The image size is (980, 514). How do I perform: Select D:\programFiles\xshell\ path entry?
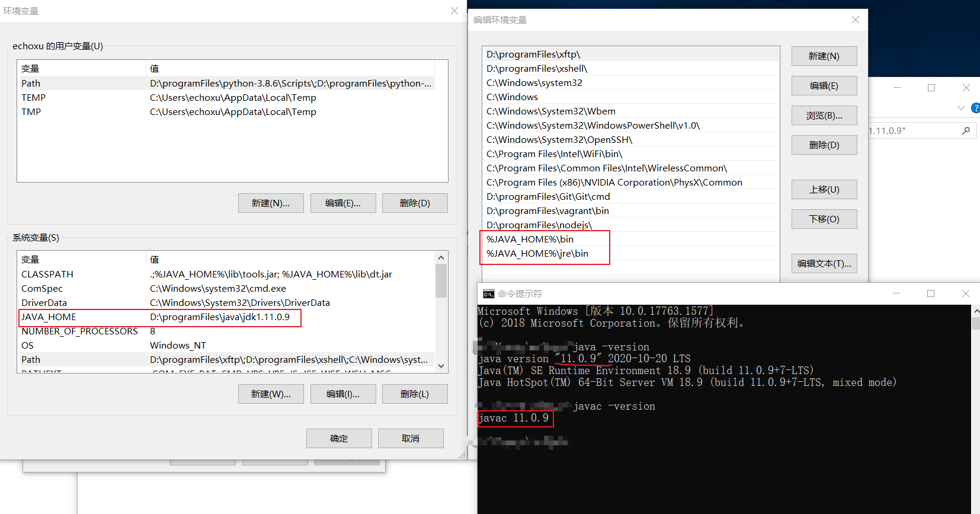pyautogui.click(x=631, y=69)
